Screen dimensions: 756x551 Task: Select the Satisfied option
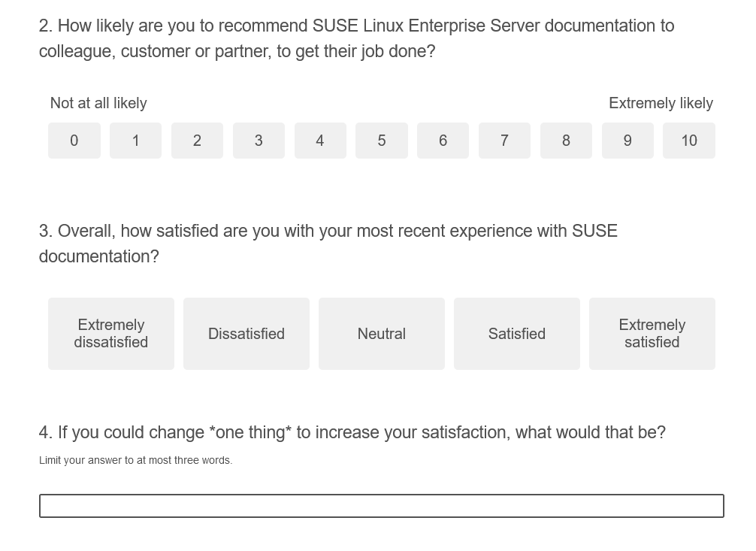[516, 333]
